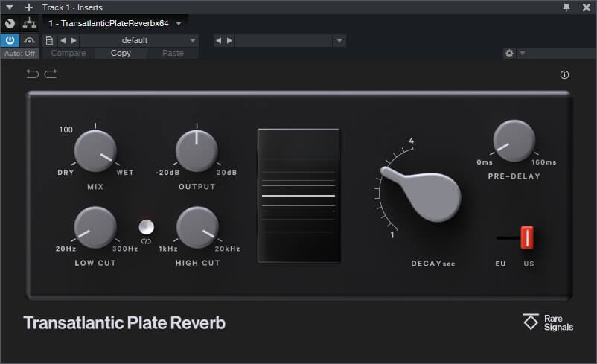Open the window menu triangle at top left
597x364 pixels.
(10, 7)
